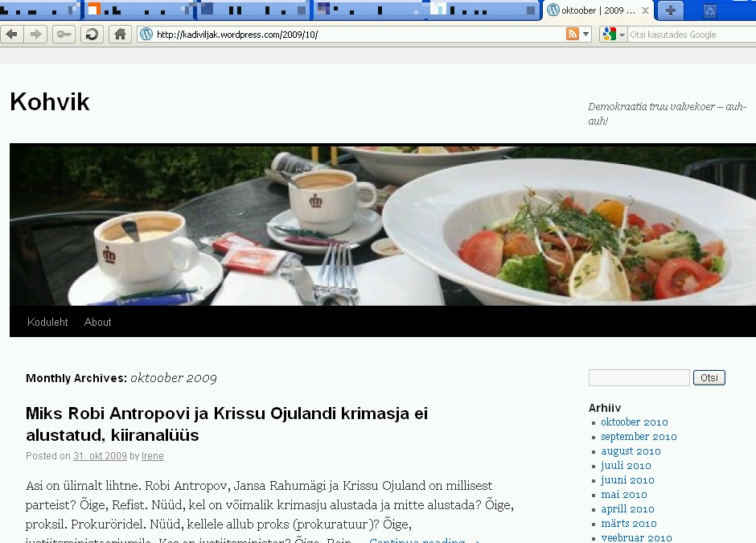
Task: Click the 'Demokraatia truu valvekoer' tagline
Action: coord(668,113)
